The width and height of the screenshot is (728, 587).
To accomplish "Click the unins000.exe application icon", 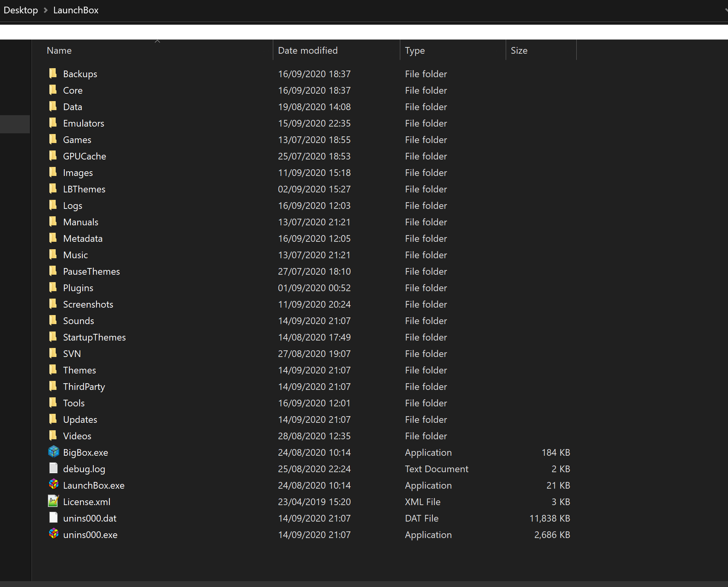I will click(x=54, y=534).
